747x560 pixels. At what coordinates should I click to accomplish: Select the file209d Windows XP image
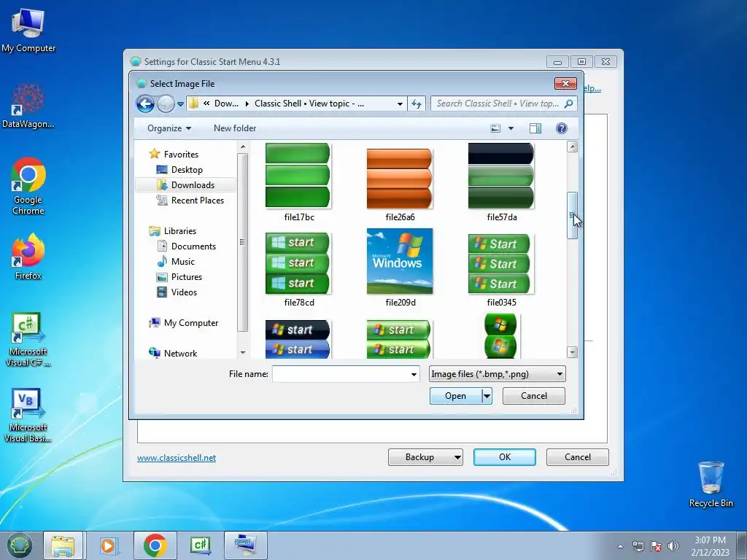coord(400,261)
